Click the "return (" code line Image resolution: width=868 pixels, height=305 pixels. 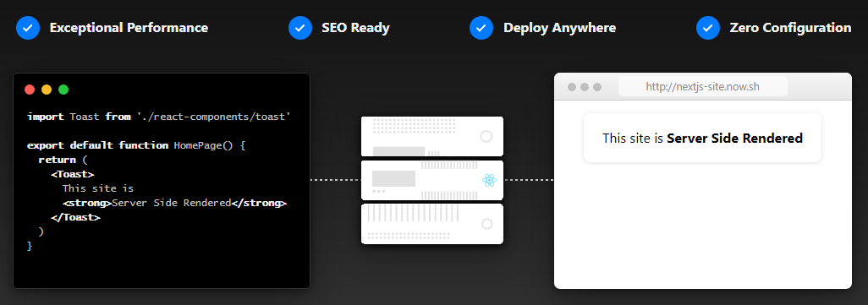(63, 160)
